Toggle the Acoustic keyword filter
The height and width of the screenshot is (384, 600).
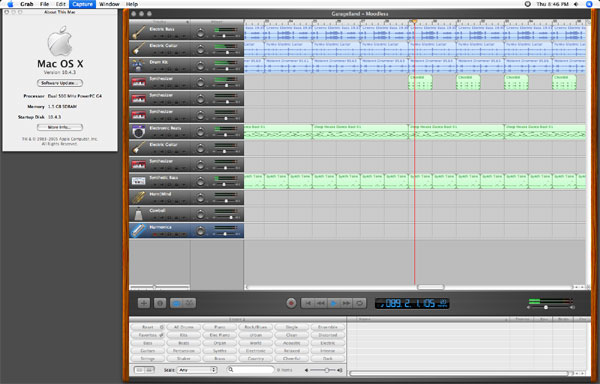[x=292, y=343]
